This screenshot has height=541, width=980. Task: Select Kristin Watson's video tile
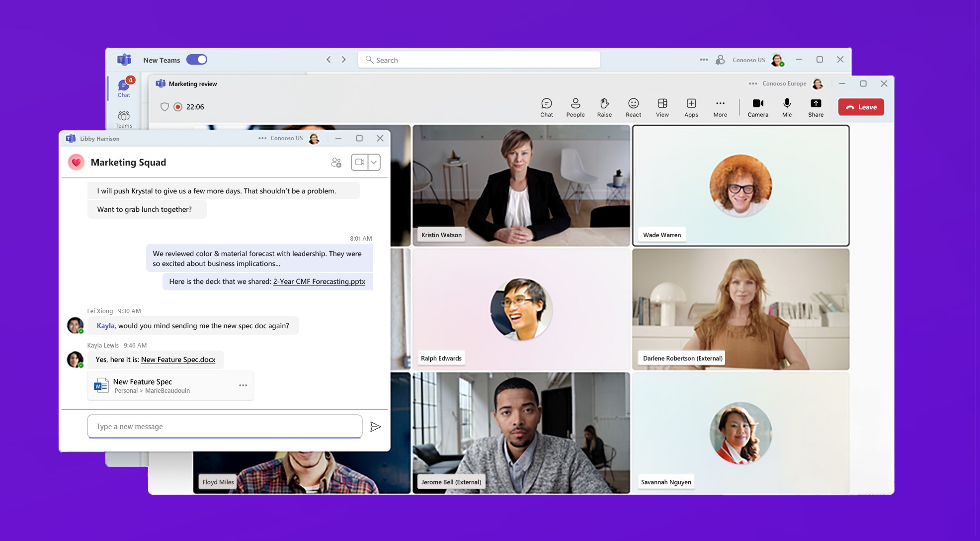click(521, 185)
